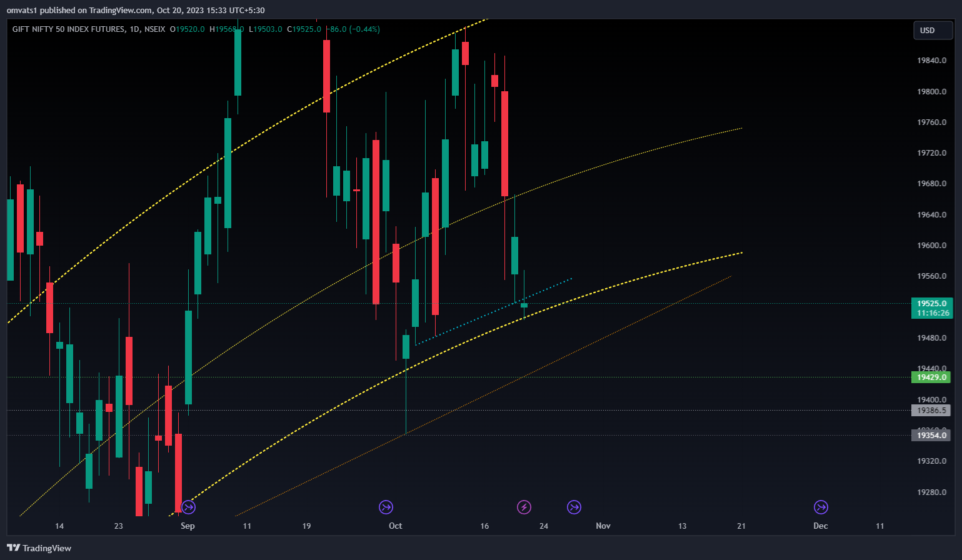The width and height of the screenshot is (962, 560).
Task: Click the 19760.0 price scale value
Action: 931,122
